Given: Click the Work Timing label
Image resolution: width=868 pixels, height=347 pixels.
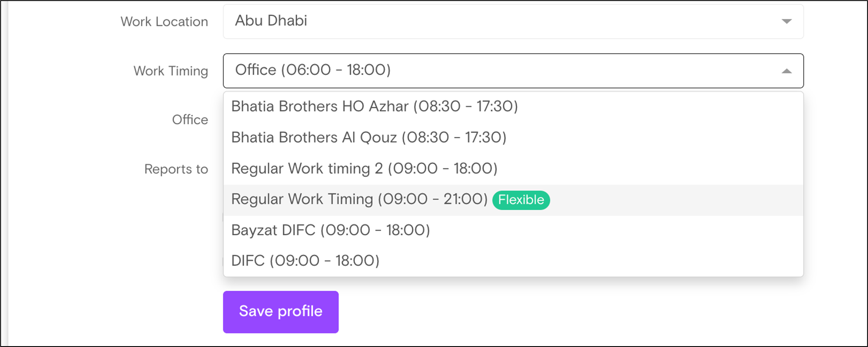Looking at the screenshot, I should click(x=171, y=71).
